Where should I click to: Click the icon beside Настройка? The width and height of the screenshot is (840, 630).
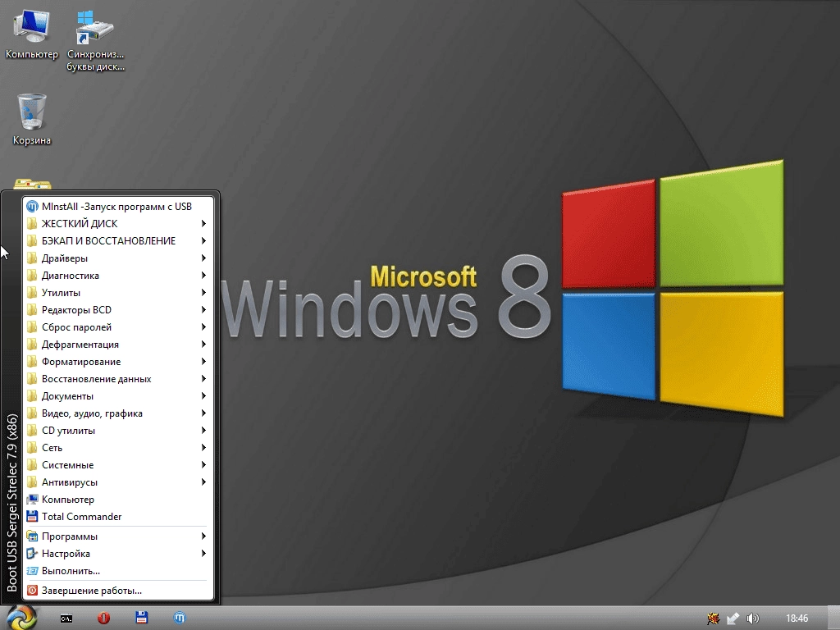click(32, 554)
